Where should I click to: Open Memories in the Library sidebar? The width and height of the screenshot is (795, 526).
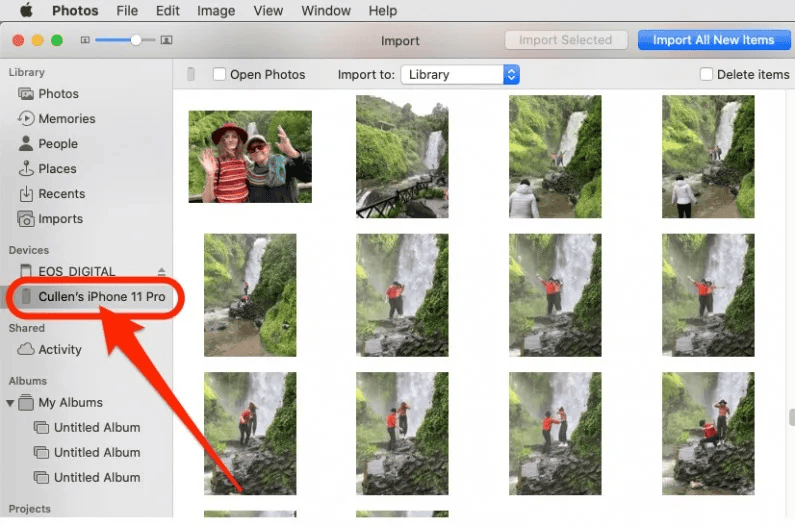(x=66, y=119)
